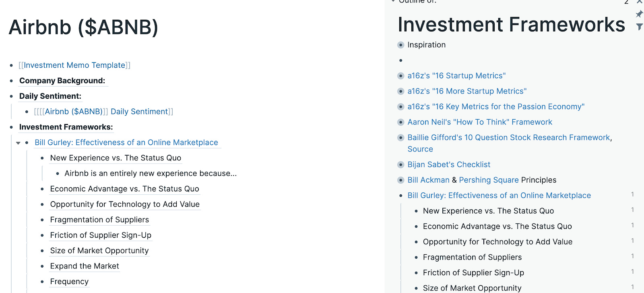This screenshot has width=644, height=293.
Task: Click the Bill Gurley bullet in Airbnb page
Action: pos(27,143)
